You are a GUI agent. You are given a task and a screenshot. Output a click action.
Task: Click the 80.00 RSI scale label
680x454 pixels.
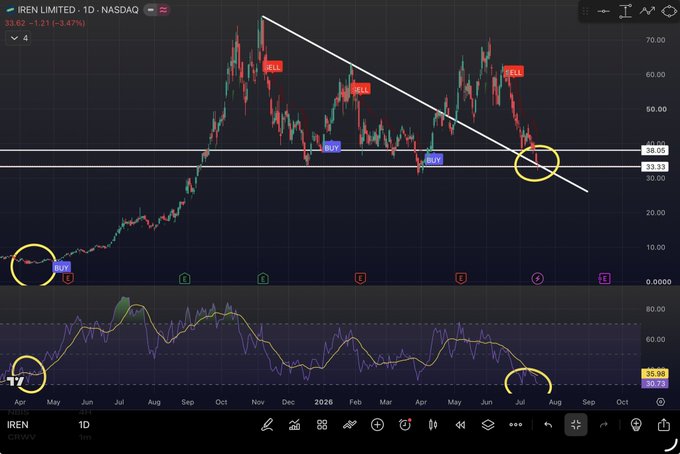point(655,309)
